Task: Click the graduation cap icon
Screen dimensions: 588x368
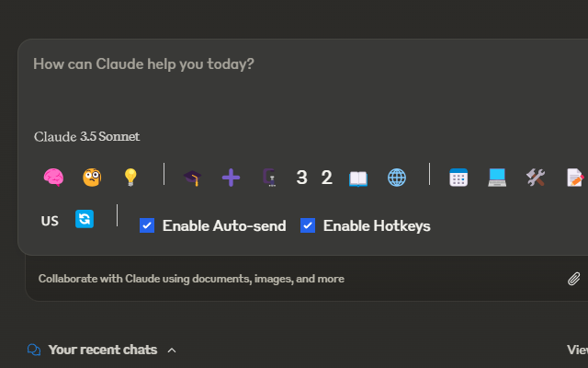Action: click(x=191, y=178)
